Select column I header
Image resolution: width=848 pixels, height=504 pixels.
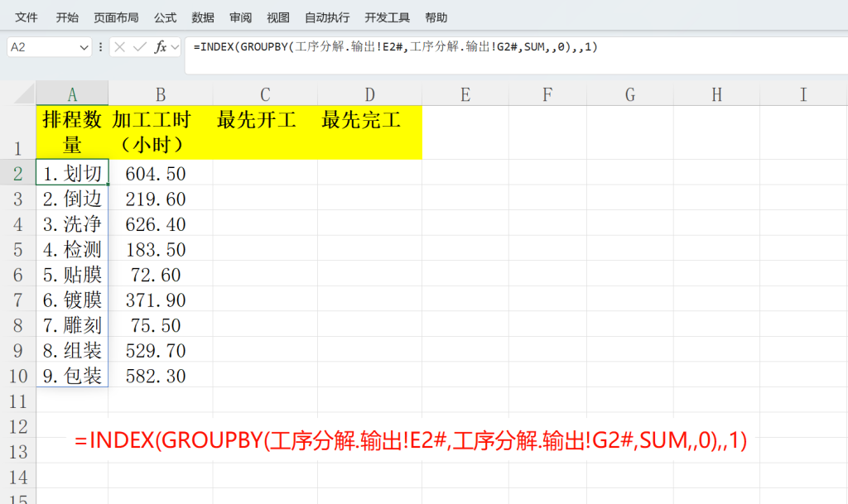[x=803, y=94]
